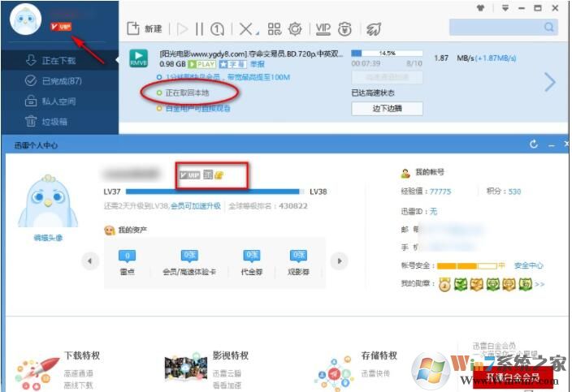This screenshot has width=572, height=392.
Task: Launch the Xunlei bird acceleration icon
Action: [x=374, y=28]
